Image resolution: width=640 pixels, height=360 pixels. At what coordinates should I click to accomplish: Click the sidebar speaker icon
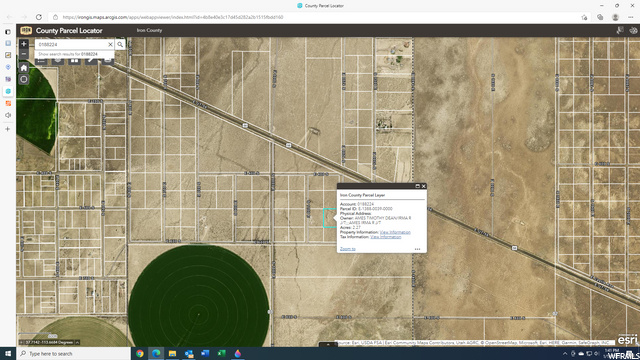point(8,115)
